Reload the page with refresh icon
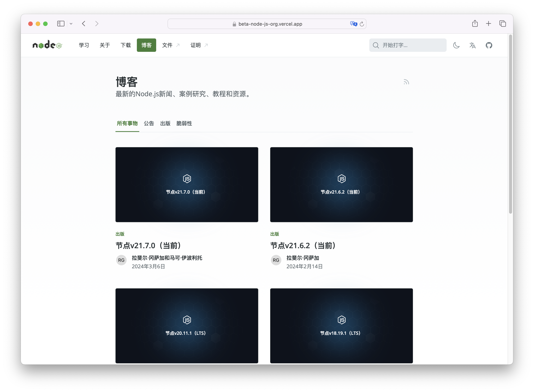Screen dimensions: 534x392 point(362,24)
